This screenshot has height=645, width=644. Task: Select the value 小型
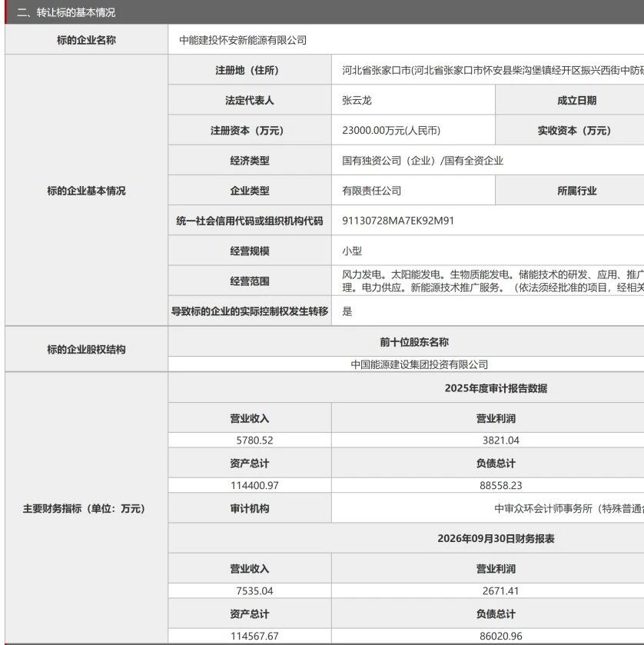[x=352, y=251]
